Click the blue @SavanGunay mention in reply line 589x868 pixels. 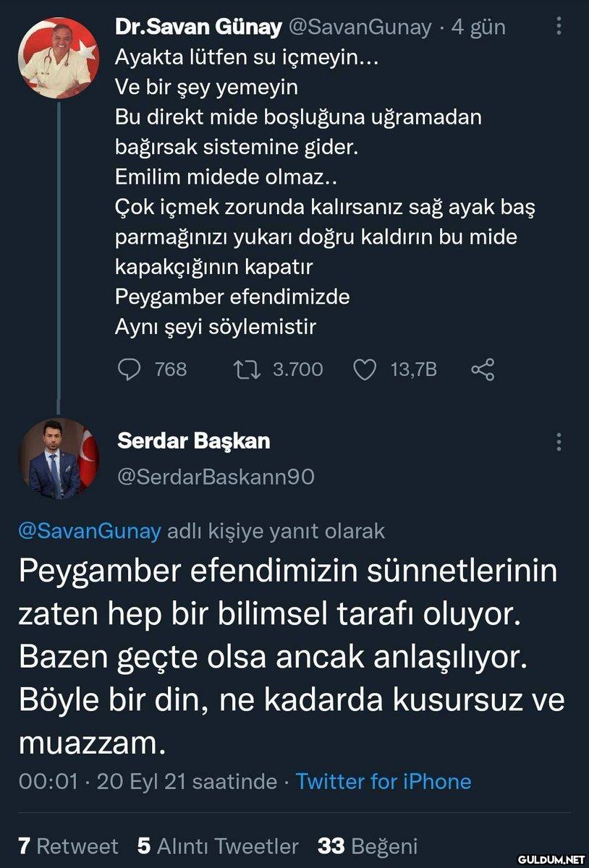88,531
